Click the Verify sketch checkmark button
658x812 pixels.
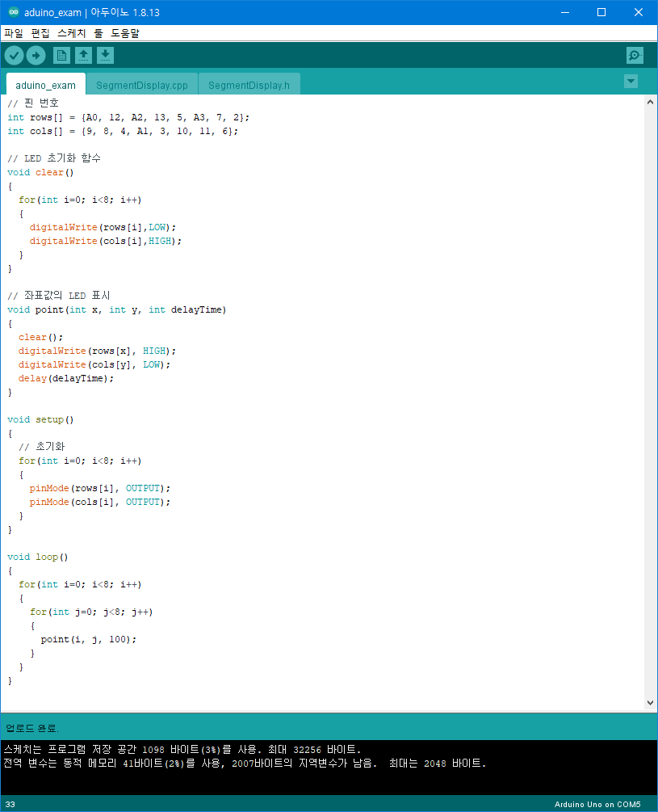point(14,56)
